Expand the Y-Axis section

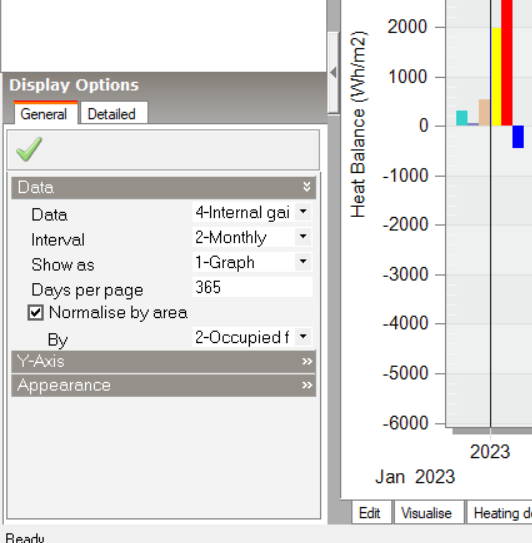(x=163, y=362)
